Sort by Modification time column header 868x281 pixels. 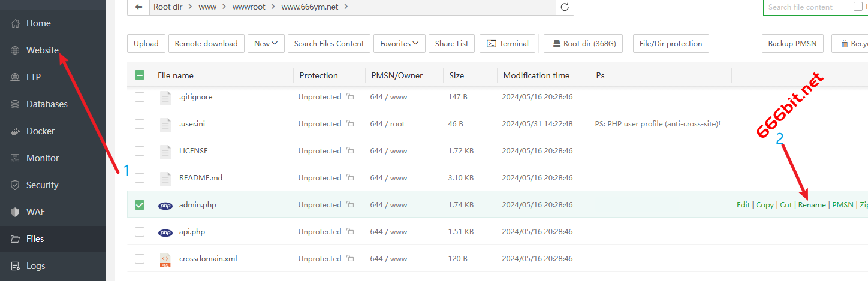coord(536,75)
